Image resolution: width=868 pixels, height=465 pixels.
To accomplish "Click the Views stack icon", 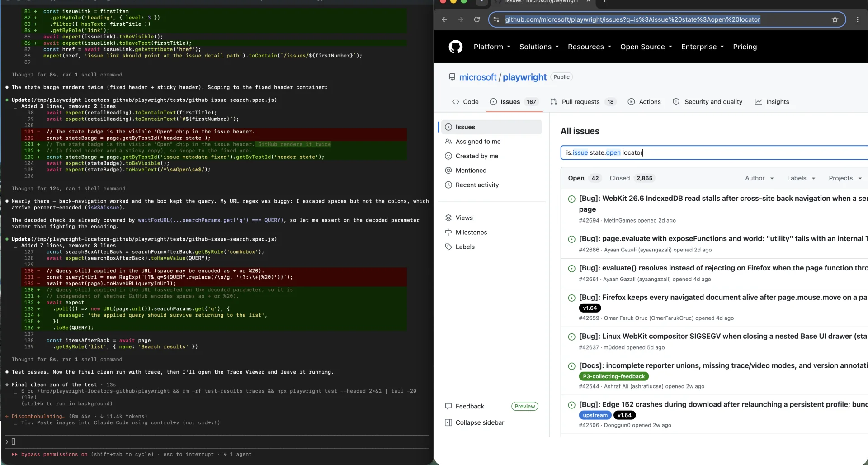I will click(448, 218).
